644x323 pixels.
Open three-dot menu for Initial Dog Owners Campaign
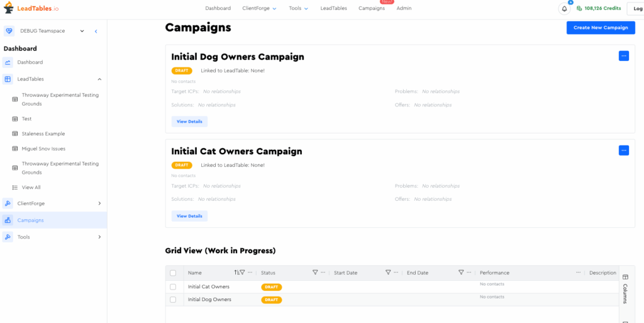click(x=623, y=55)
